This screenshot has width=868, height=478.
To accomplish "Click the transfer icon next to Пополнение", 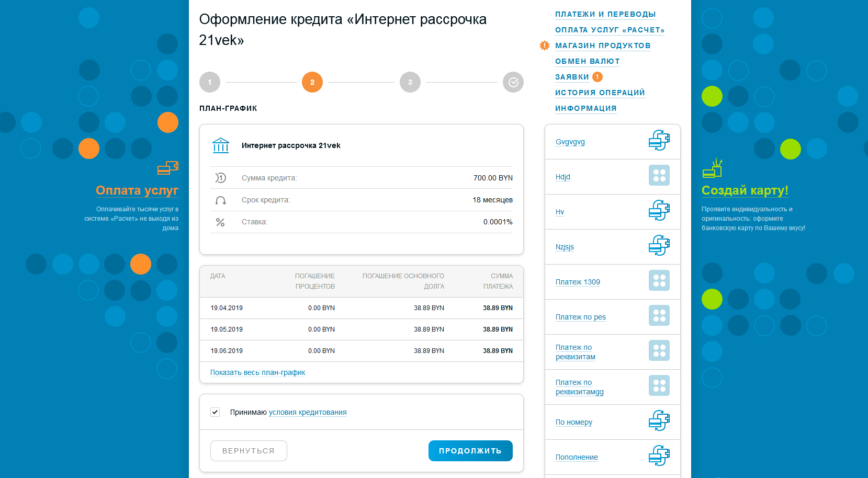I will (659, 456).
